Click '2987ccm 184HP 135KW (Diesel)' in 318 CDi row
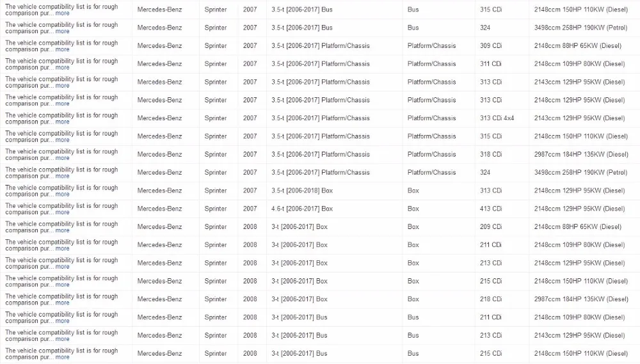 click(x=581, y=154)
